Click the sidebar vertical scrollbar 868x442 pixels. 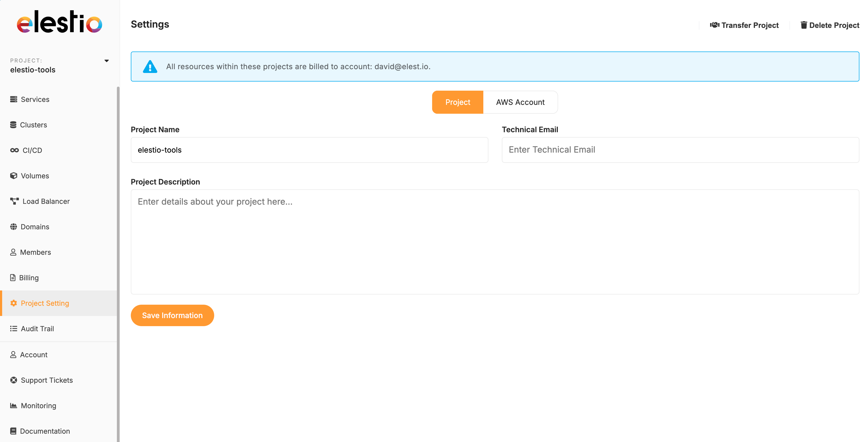tap(118, 263)
